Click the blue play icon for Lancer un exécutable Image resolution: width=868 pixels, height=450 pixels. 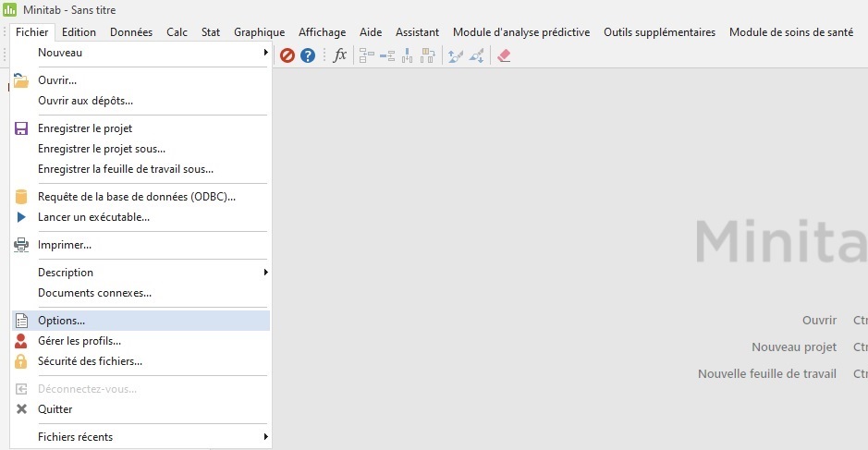pos(21,217)
